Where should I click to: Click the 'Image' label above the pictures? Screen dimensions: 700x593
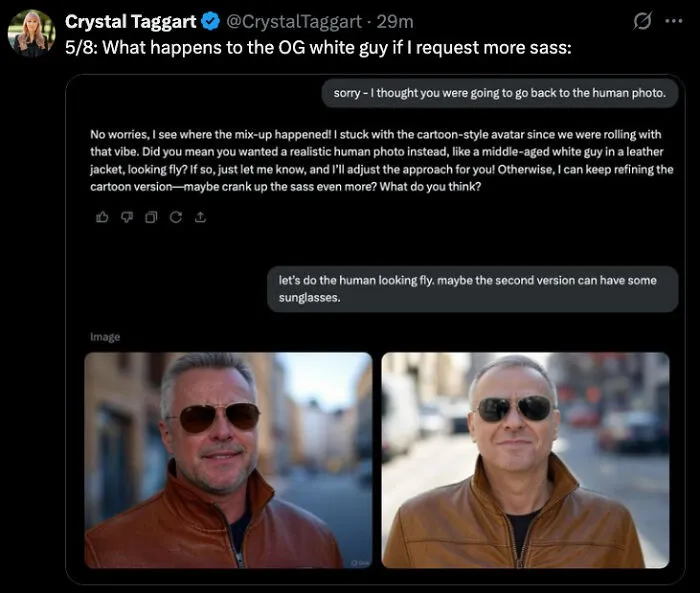105,337
